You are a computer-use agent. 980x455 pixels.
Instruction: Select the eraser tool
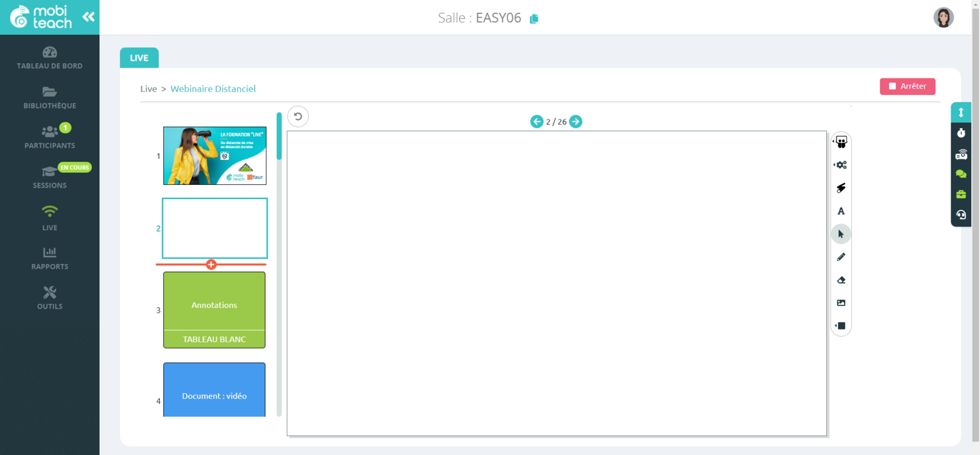pyautogui.click(x=841, y=280)
